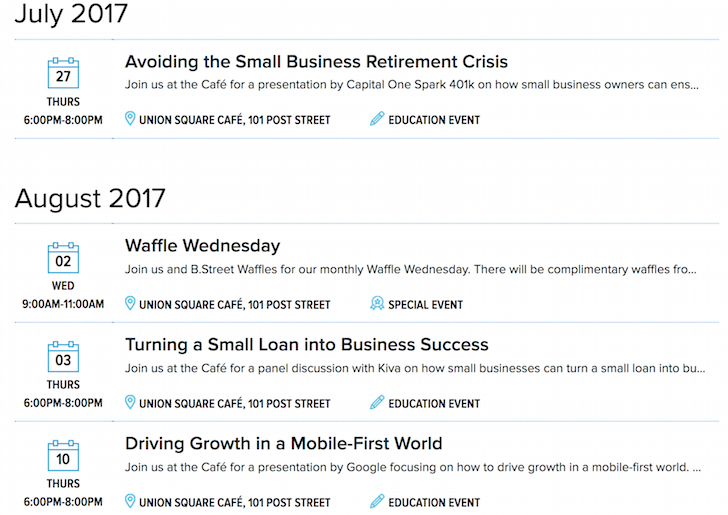Click pencil icon for Driving Growth event

click(x=377, y=501)
